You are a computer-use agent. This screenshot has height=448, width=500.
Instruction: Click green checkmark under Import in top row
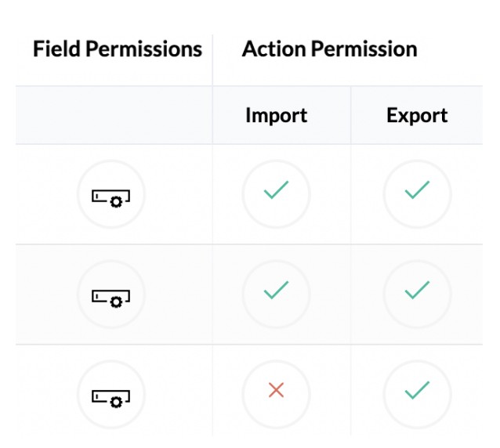tap(276, 191)
